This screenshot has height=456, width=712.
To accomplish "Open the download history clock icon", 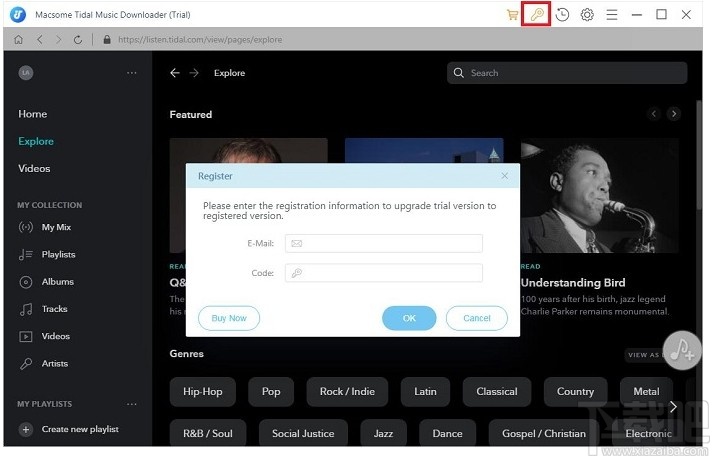I will (562, 15).
